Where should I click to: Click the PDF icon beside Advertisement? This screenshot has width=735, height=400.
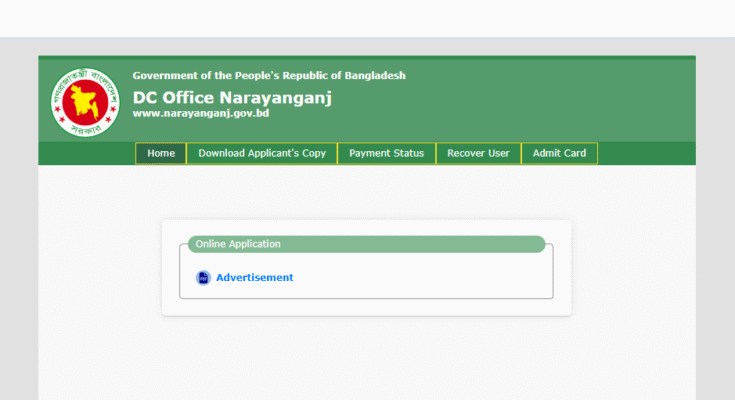click(x=203, y=278)
